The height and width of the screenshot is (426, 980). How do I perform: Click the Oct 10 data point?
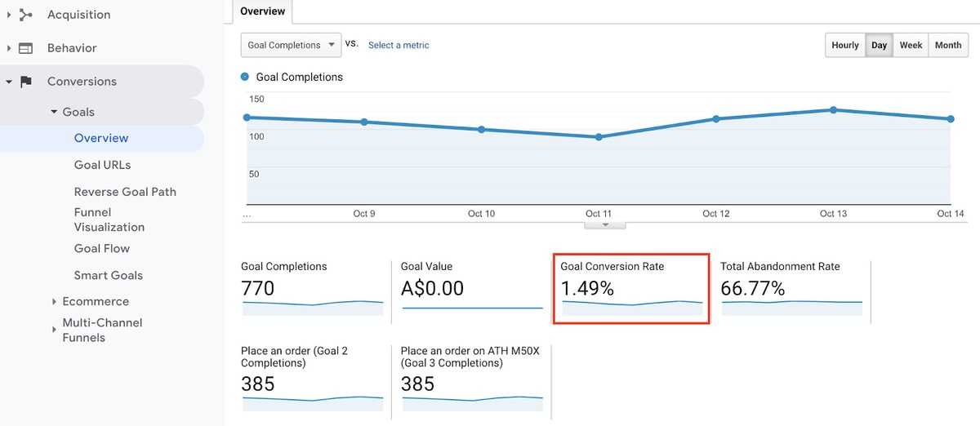[481, 129]
